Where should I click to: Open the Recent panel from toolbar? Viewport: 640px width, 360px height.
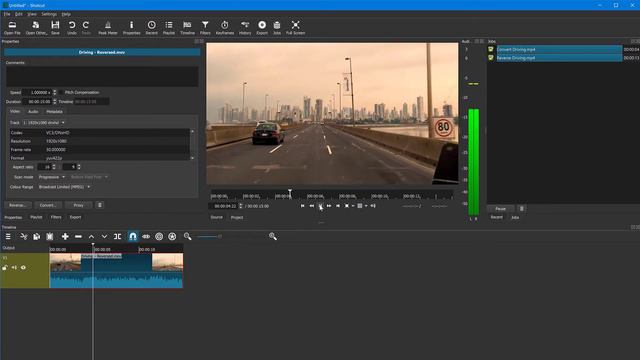(151, 28)
